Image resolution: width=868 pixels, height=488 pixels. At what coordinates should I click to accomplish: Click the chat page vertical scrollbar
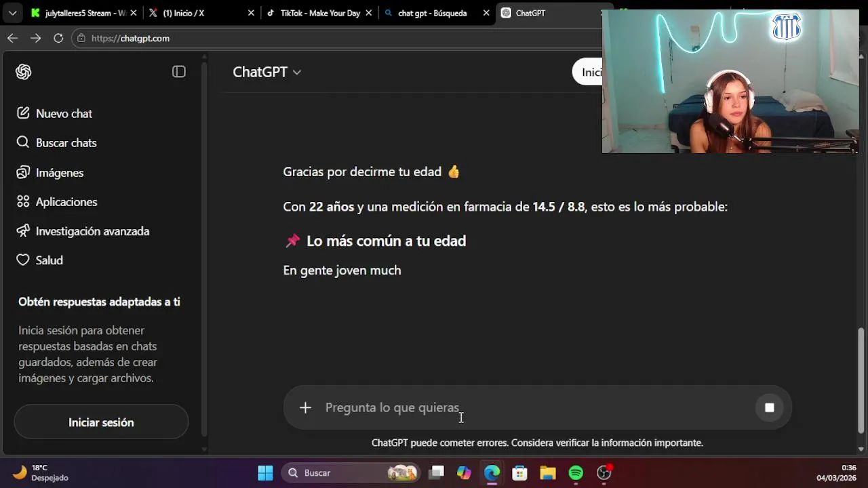point(861,381)
